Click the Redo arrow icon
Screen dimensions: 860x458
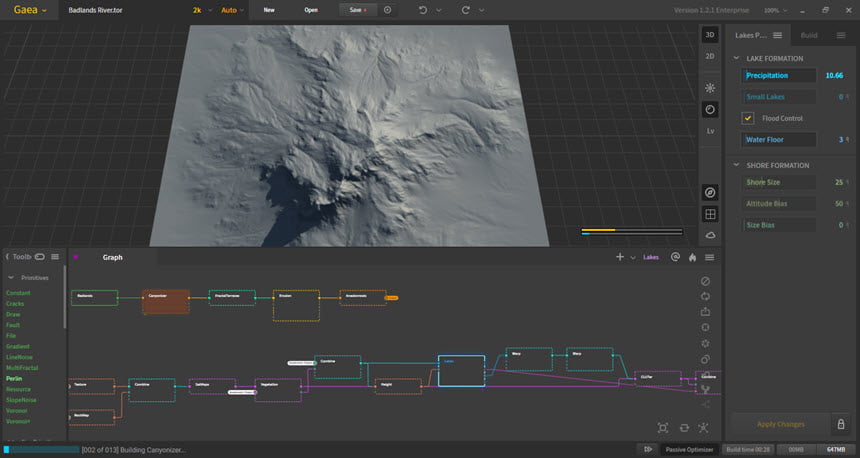[465, 10]
